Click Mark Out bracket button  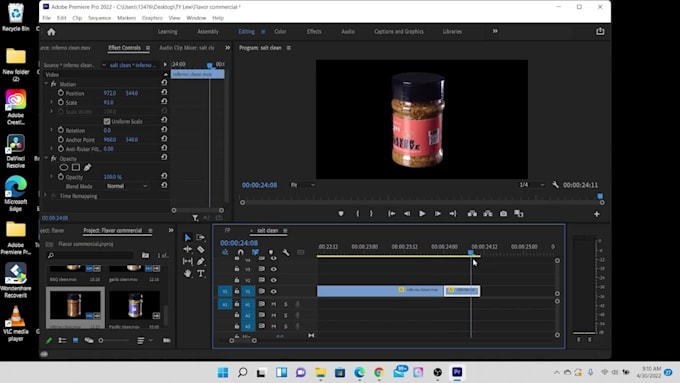(x=371, y=213)
